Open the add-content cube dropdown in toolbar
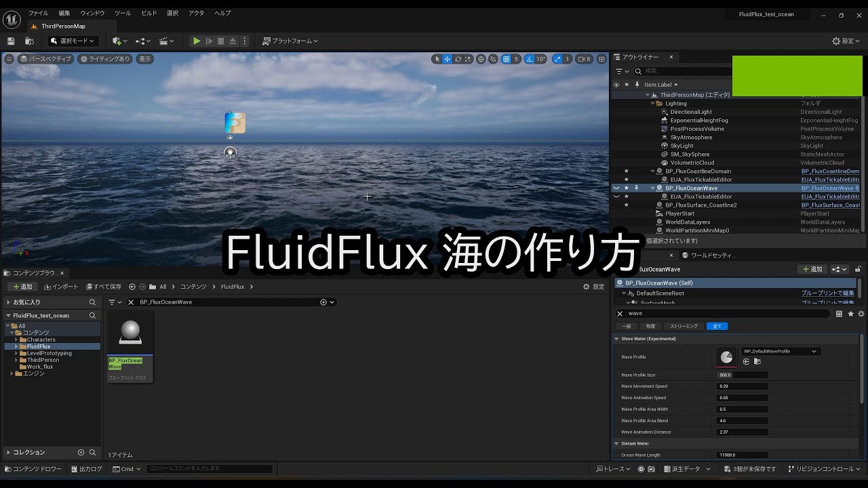 tap(120, 41)
